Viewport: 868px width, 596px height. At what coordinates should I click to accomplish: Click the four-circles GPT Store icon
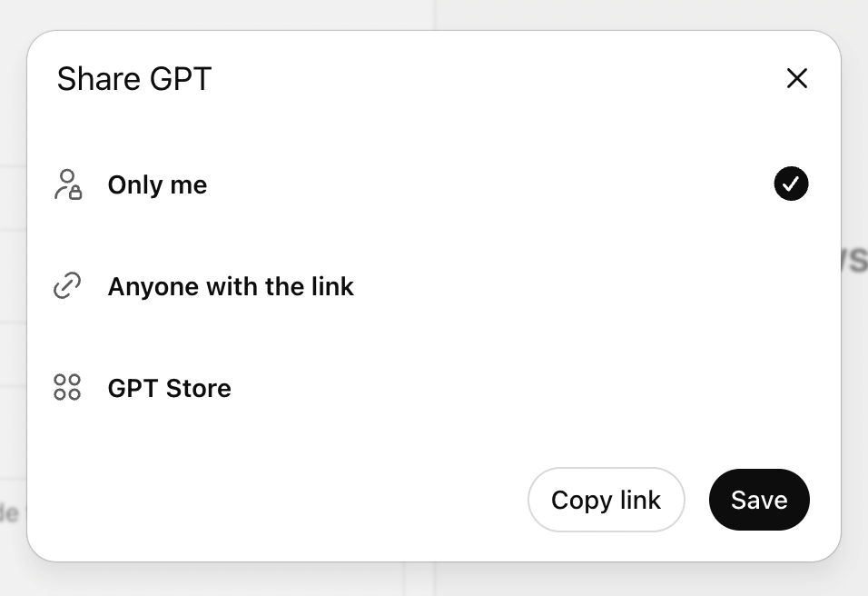pos(68,388)
